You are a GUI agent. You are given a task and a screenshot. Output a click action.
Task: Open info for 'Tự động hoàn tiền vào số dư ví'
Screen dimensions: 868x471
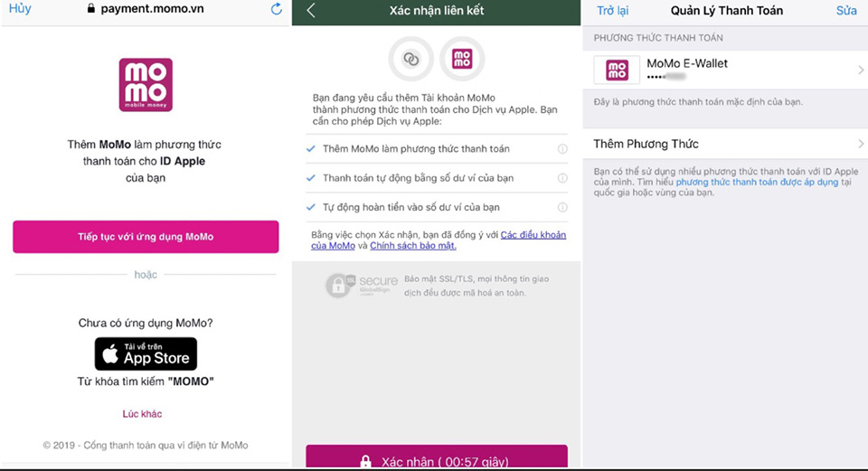tap(562, 207)
